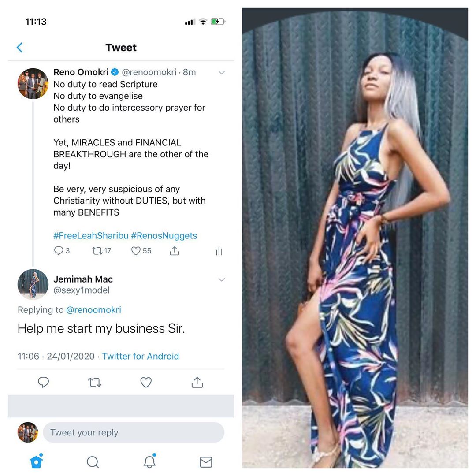476x476 pixels.
Task: Open Twitter for Android source link
Action: pos(141,356)
